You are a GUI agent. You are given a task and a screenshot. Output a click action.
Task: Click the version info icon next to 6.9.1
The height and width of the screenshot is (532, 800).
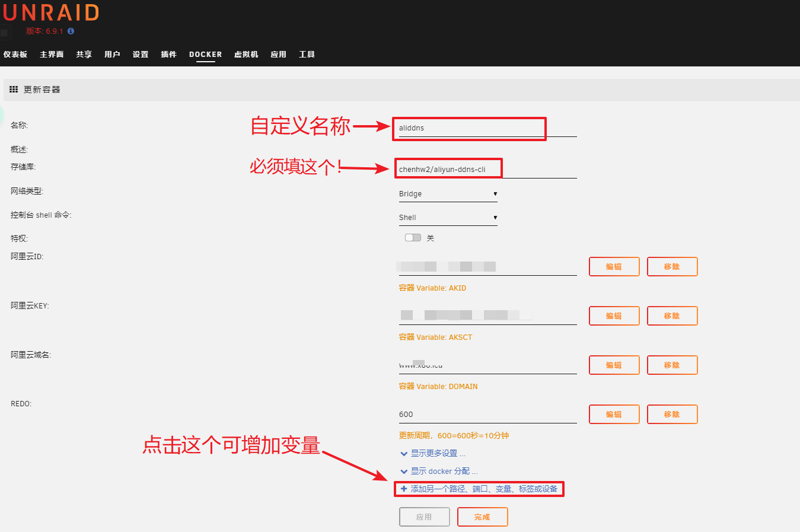tap(71, 31)
